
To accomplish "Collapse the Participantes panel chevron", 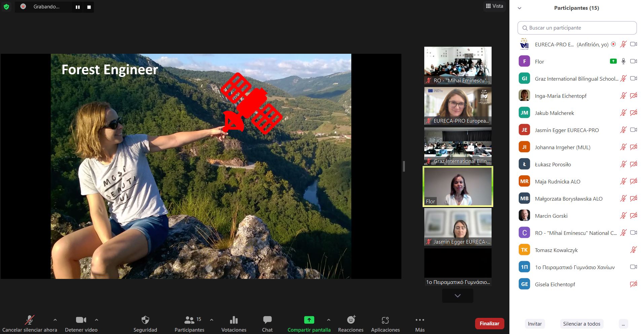I will pos(520,8).
